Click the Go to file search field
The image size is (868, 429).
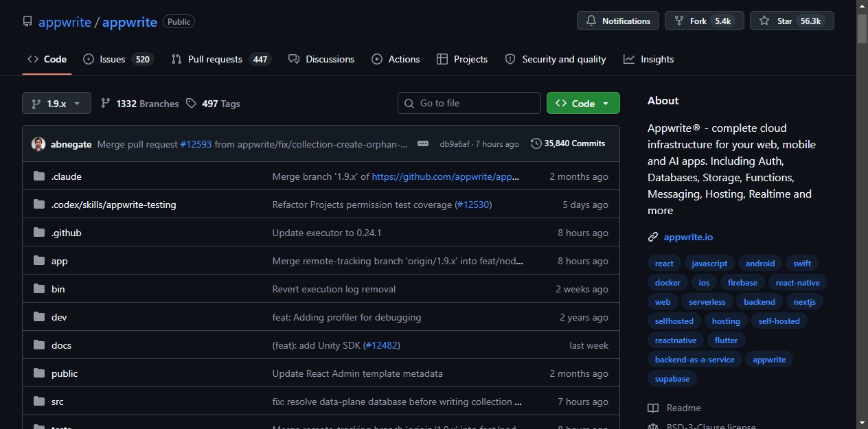[469, 103]
